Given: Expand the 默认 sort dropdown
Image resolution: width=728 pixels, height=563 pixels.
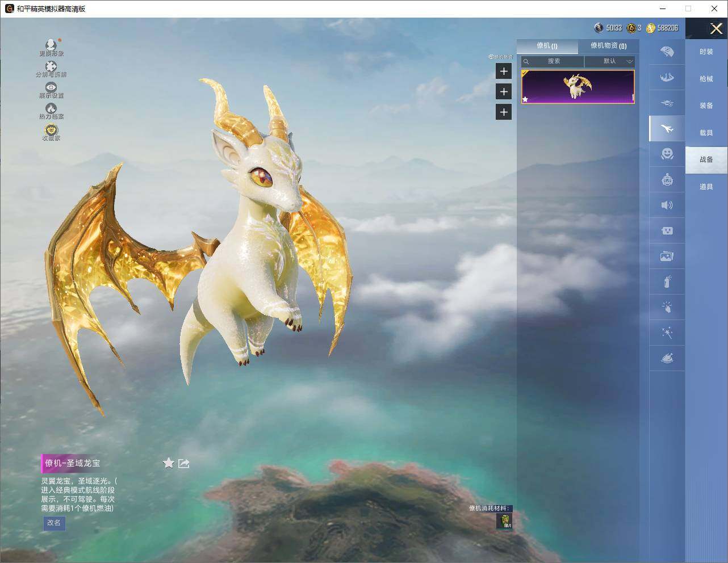Looking at the screenshot, I should (610, 61).
